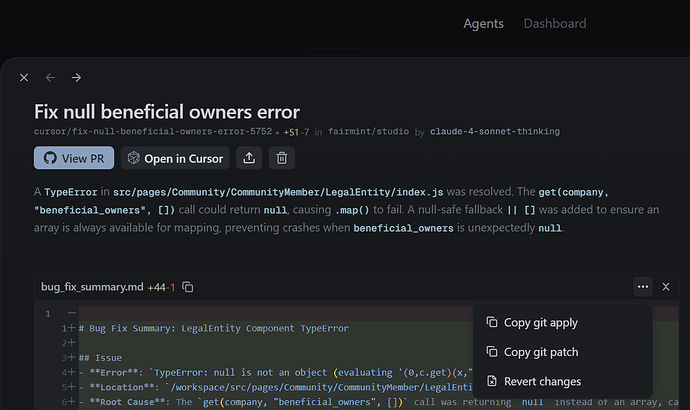This screenshot has height=410, width=690.
Task: Click the bug_fix_summary.md file name
Action: pyautogui.click(x=92, y=287)
